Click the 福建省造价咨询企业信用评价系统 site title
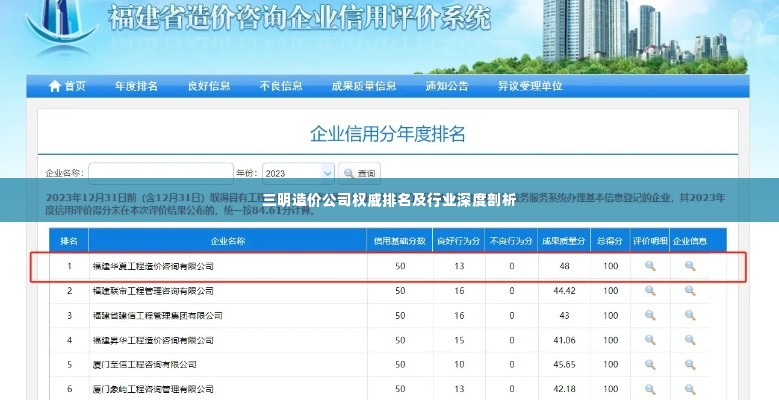 [x=300, y=18]
